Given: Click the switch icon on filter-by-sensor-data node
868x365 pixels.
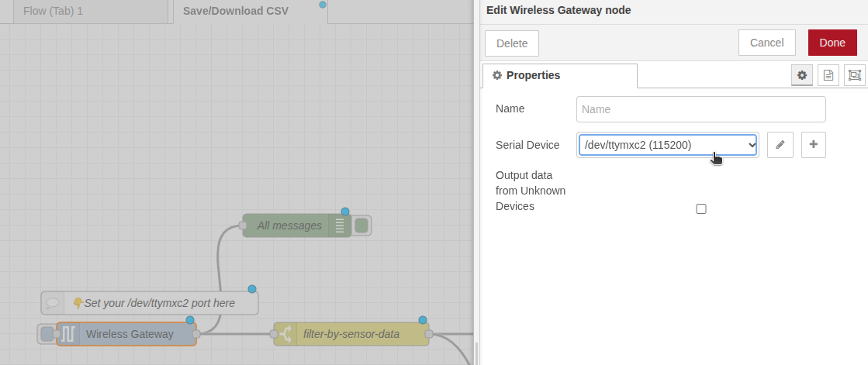Looking at the screenshot, I should pyautogui.click(x=286, y=334).
